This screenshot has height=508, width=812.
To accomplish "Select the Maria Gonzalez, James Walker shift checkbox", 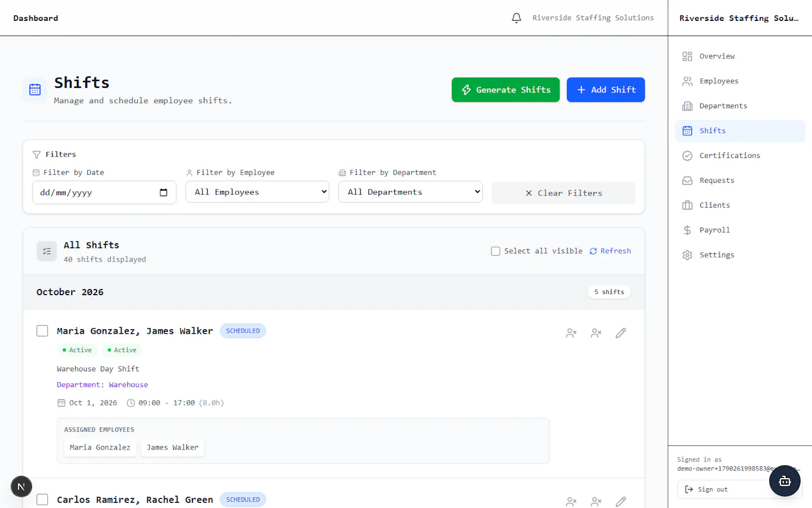I will tap(42, 331).
